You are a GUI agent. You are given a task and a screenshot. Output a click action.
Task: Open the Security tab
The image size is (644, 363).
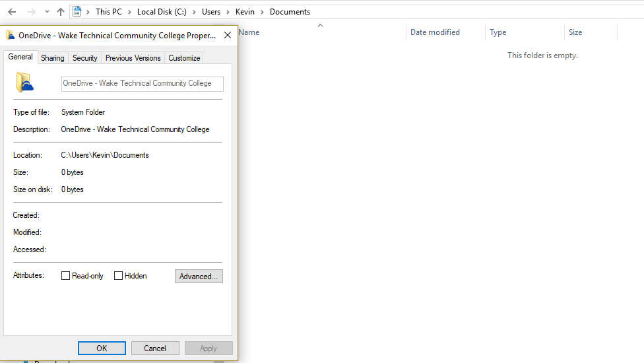coord(85,58)
